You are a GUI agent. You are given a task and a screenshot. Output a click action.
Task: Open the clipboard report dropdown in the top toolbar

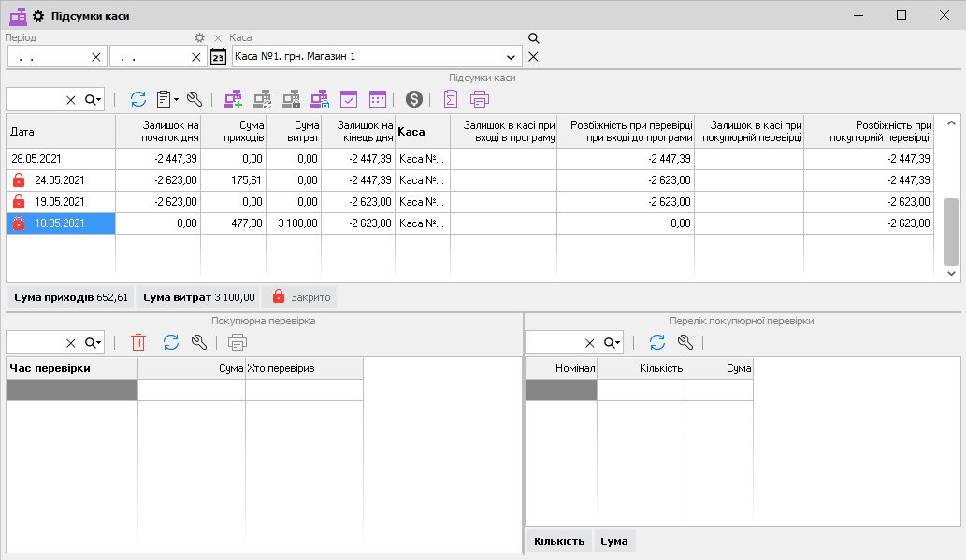[167, 99]
